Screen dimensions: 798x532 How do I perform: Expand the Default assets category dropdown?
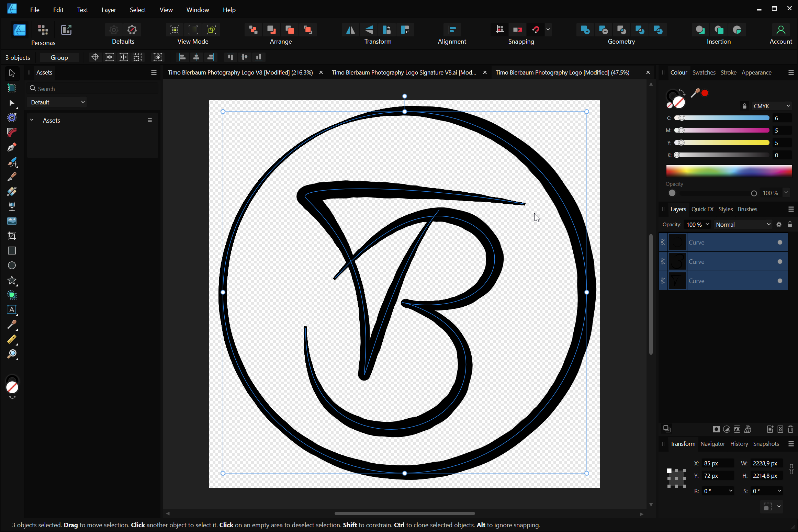(x=57, y=102)
